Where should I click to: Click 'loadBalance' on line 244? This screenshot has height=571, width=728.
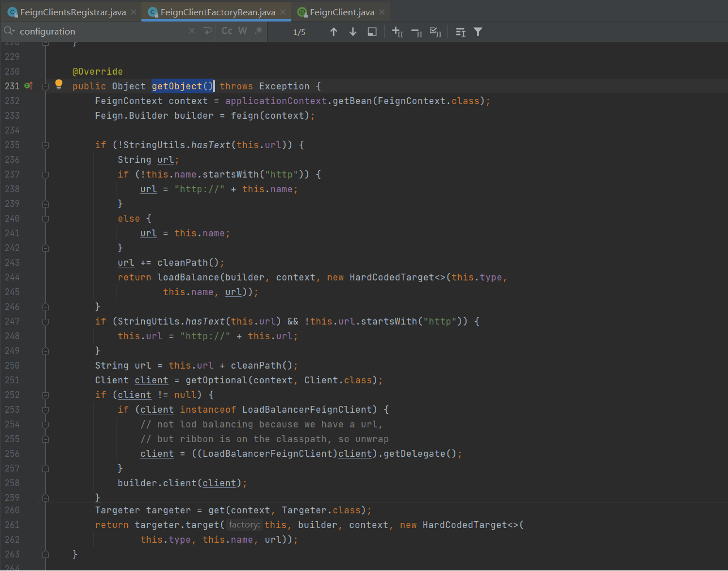(188, 277)
